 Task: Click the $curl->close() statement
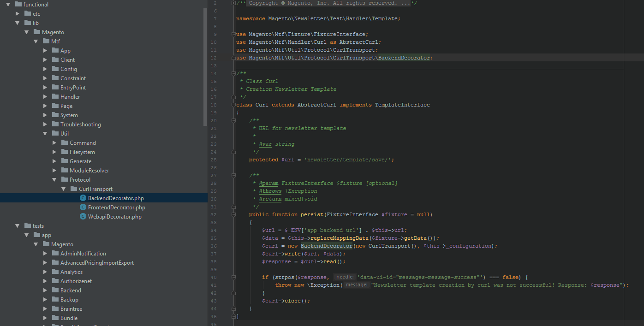[x=286, y=301]
